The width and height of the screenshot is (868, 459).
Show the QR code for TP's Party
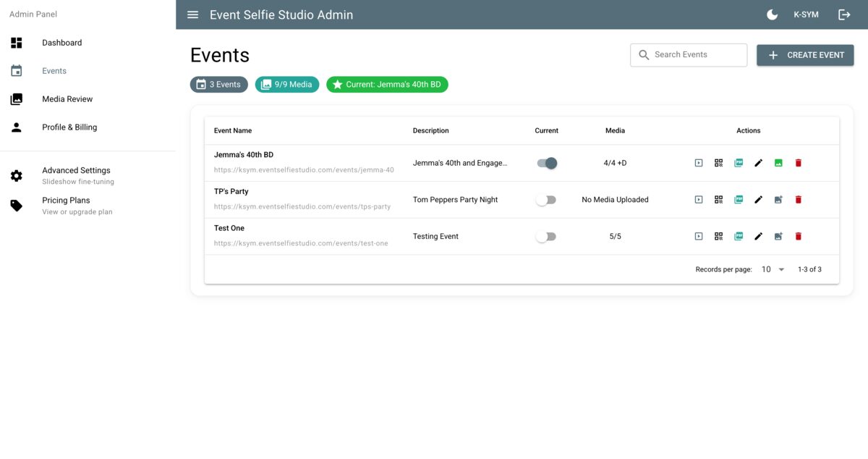pos(718,199)
